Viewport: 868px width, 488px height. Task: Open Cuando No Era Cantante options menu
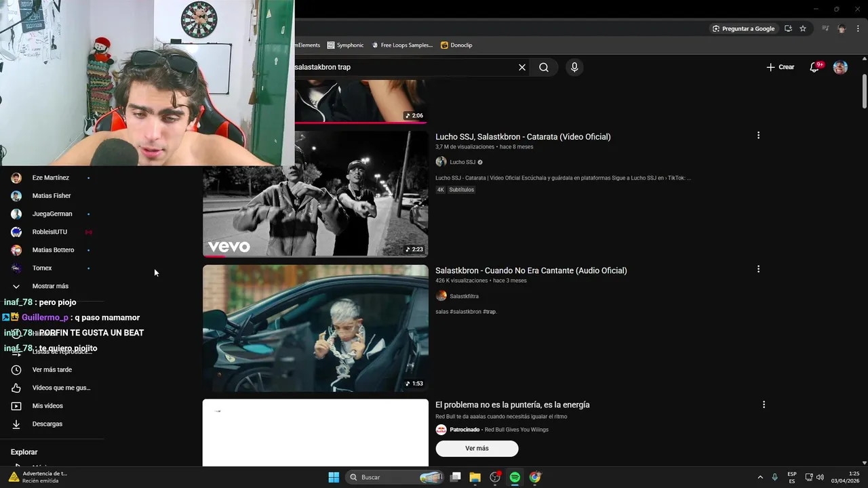pos(758,269)
